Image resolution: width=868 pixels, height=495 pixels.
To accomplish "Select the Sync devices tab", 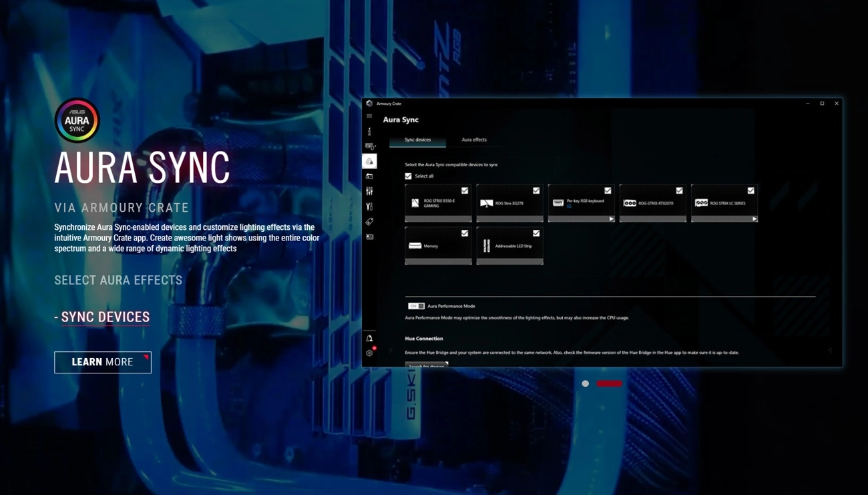I will (418, 140).
